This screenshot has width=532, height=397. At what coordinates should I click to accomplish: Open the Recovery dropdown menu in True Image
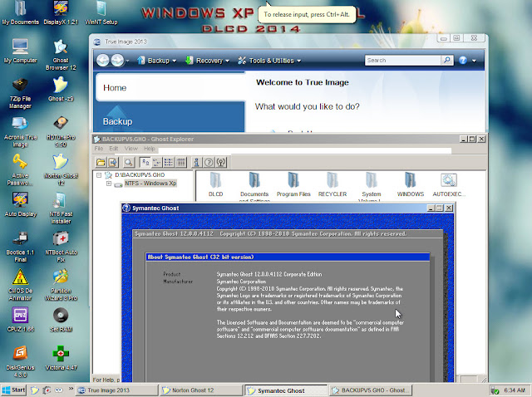pyautogui.click(x=207, y=61)
